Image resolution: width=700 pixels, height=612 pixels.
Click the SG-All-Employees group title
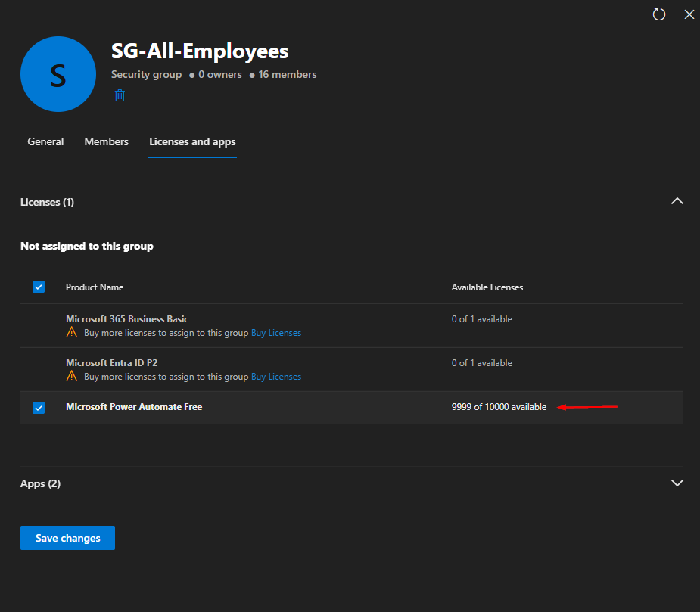[200, 51]
